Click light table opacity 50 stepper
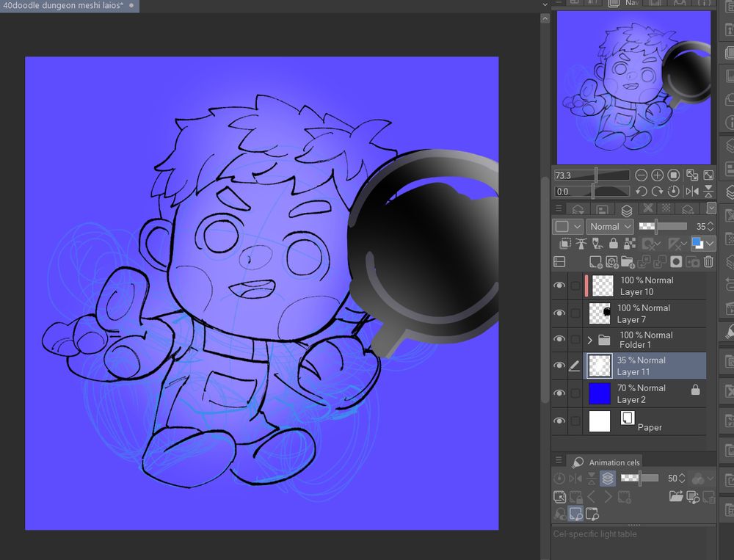The image size is (734, 560). (682, 478)
